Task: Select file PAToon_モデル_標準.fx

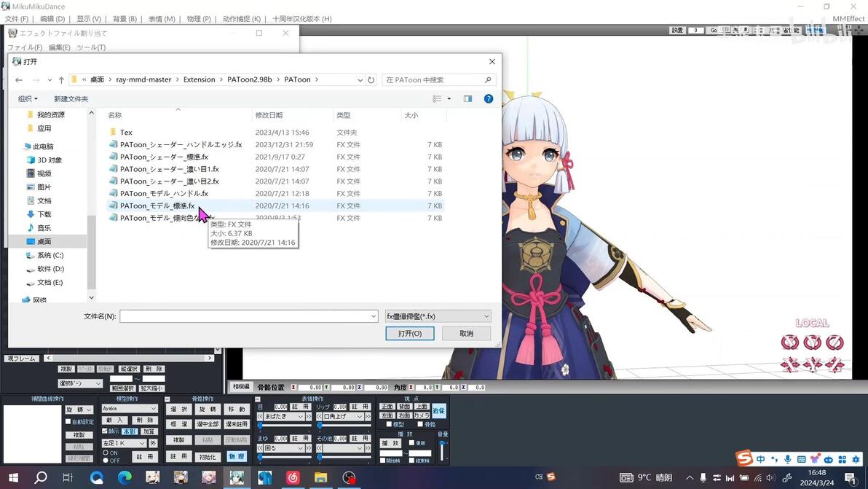Action: click(x=157, y=206)
